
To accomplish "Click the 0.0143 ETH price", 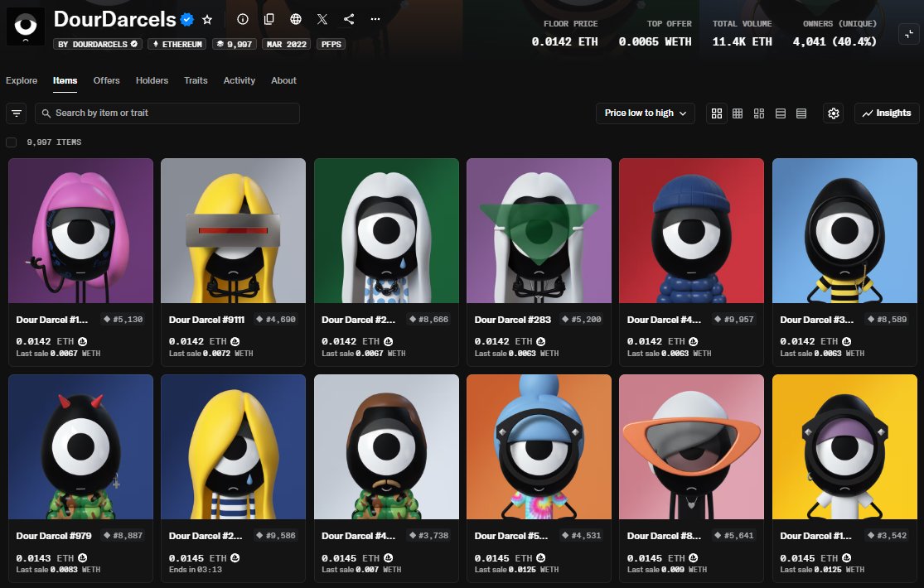I will (45, 558).
